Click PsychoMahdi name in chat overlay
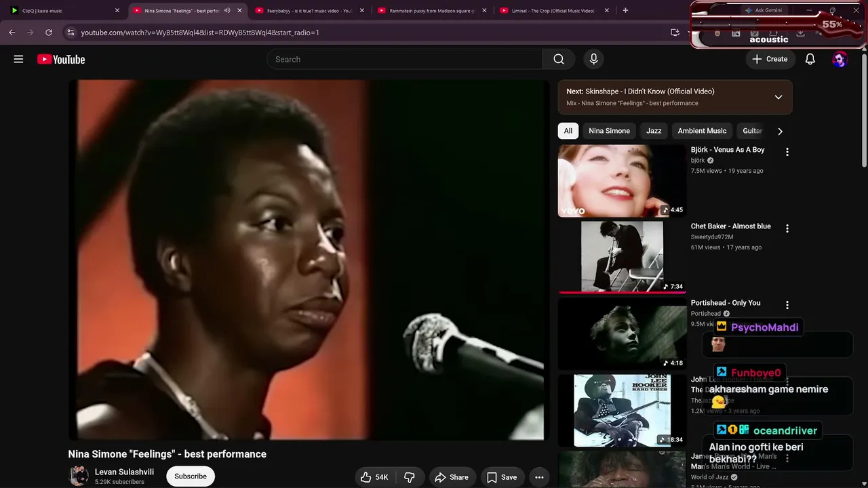 (764, 327)
